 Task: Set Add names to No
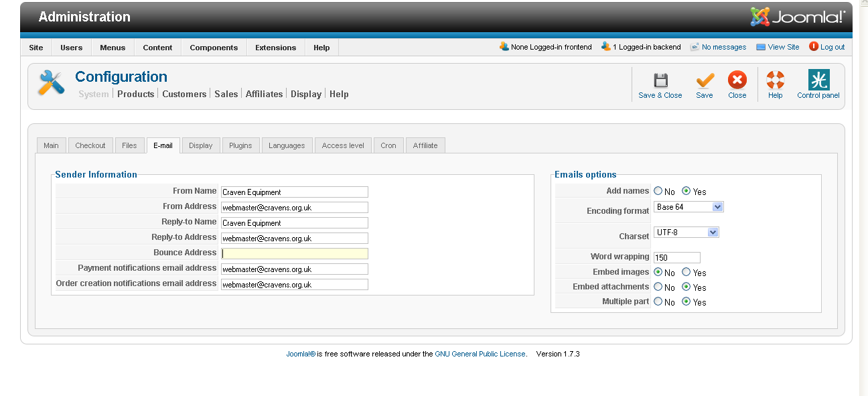658,191
